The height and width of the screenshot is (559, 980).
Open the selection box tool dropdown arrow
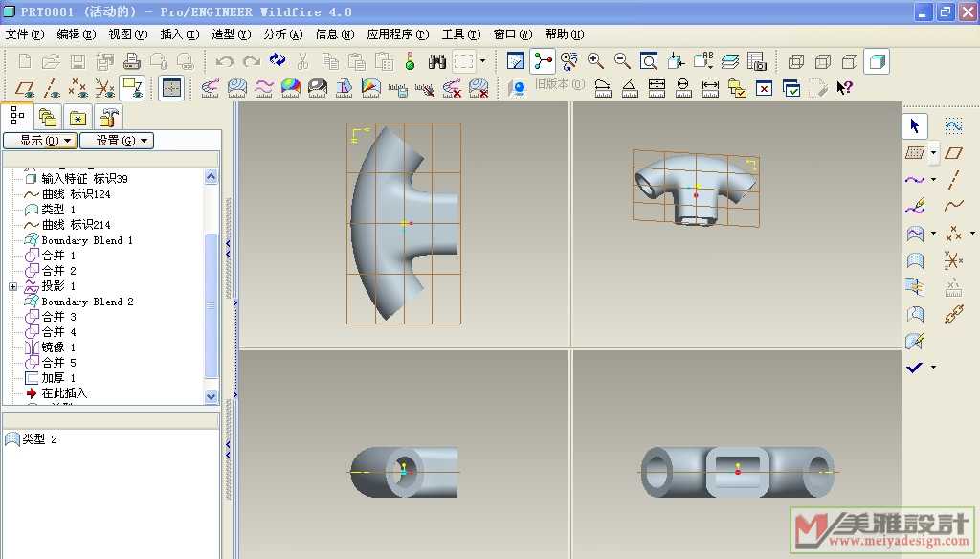[x=482, y=61]
